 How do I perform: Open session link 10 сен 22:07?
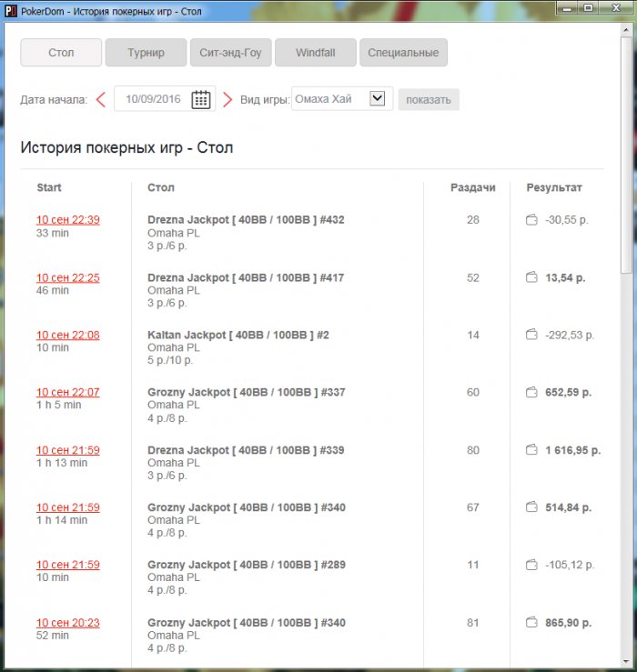[67, 392]
